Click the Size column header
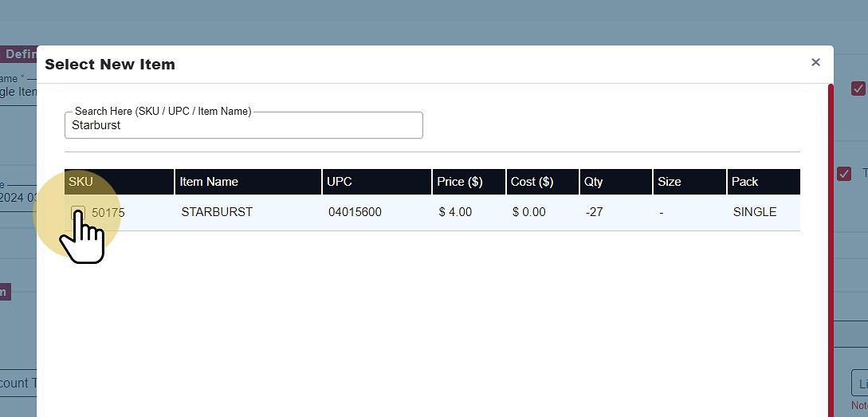This screenshot has height=417, width=868. click(x=670, y=182)
